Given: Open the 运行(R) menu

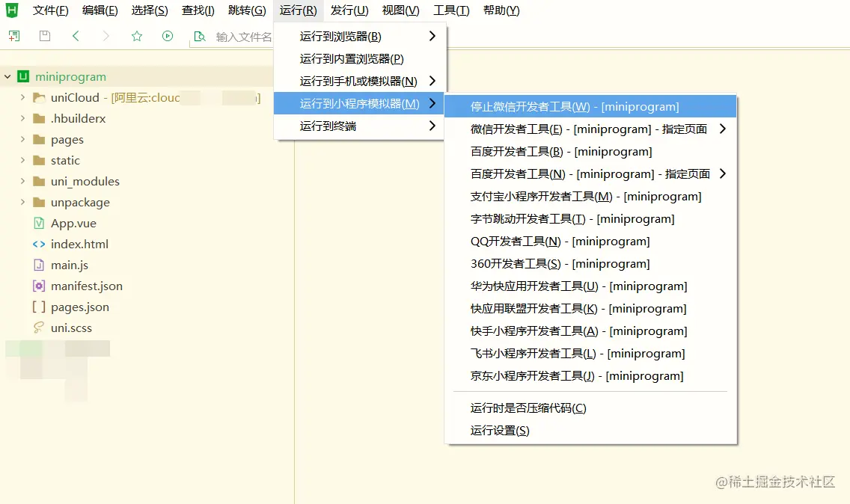Looking at the screenshot, I should (x=298, y=10).
